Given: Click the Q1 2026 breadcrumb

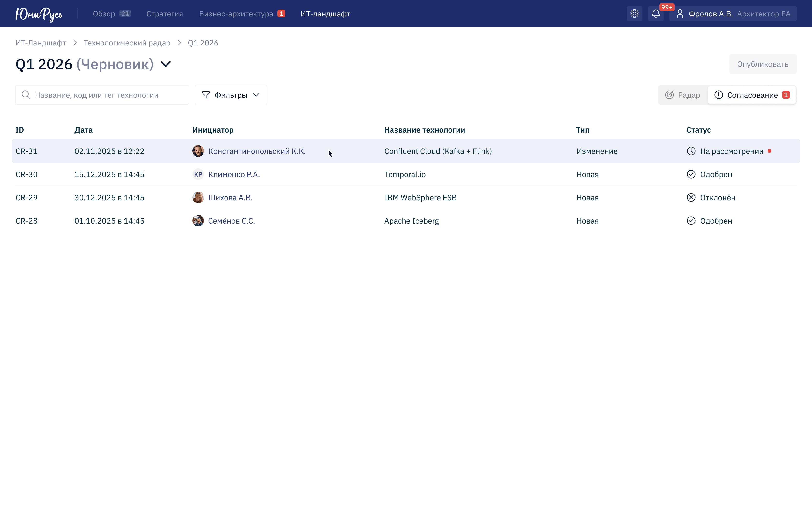Looking at the screenshot, I should [203, 43].
